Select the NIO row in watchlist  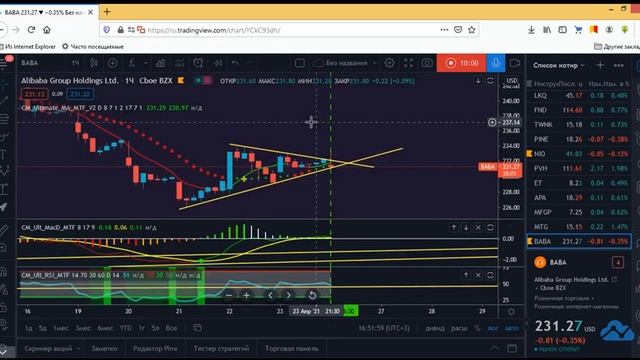(579, 154)
